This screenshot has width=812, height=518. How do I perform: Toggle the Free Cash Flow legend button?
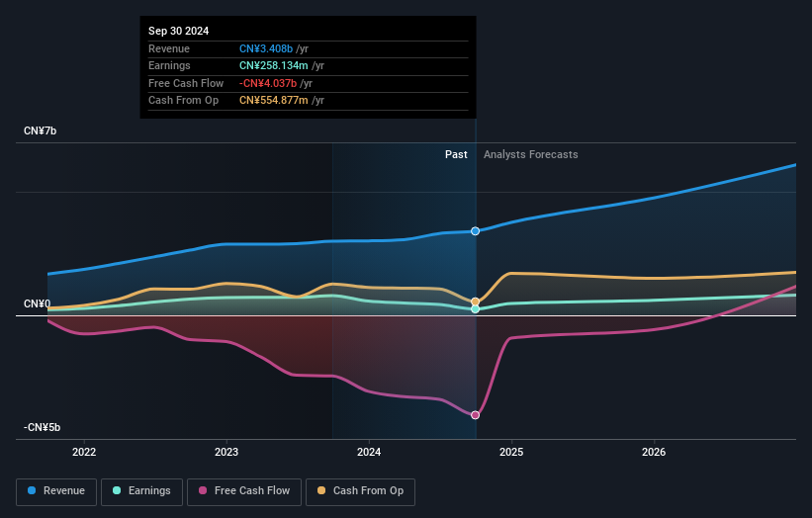(244, 491)
